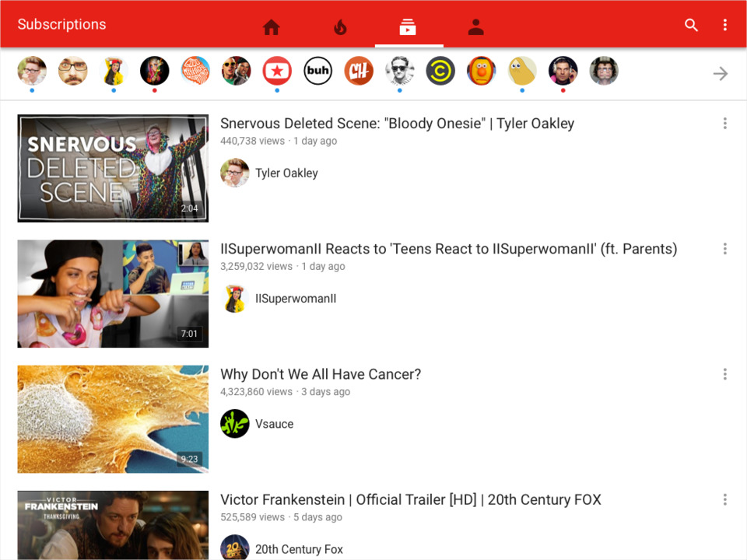Go to Vsauce channel name link
747x560 pixels.
[x=274, y=424]
